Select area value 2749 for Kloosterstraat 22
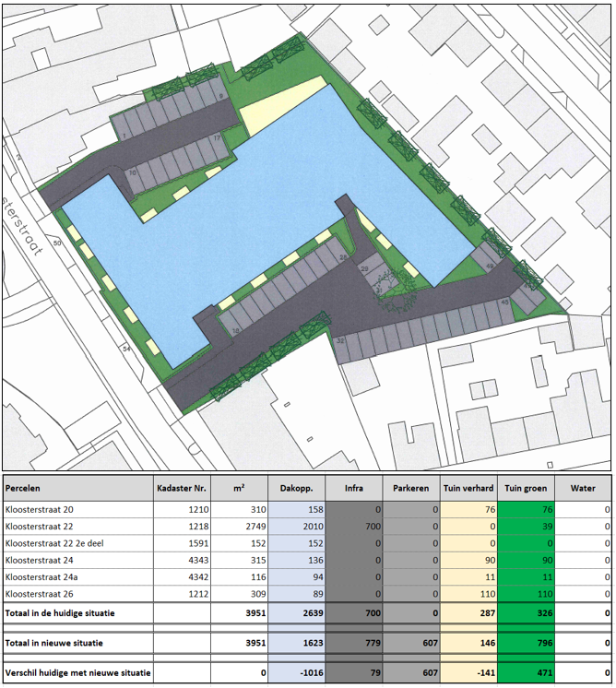The image size is (616, 688). (x=255, y=527)
